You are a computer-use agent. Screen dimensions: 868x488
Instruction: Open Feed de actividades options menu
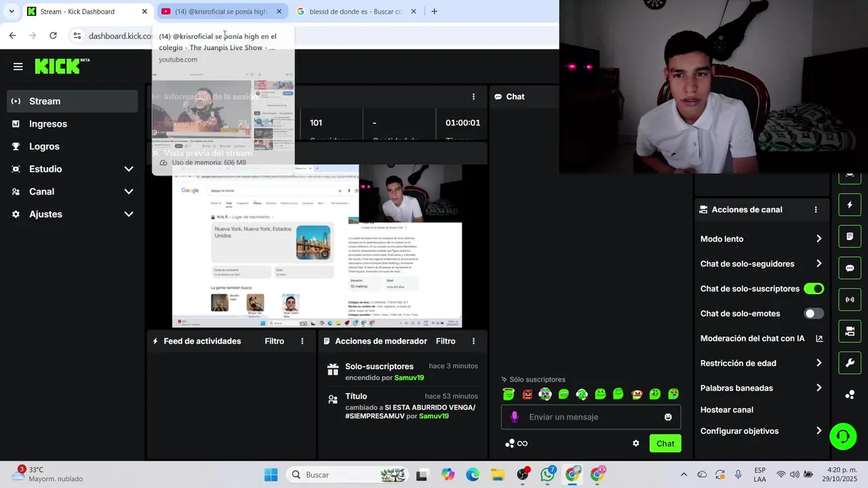302,341
